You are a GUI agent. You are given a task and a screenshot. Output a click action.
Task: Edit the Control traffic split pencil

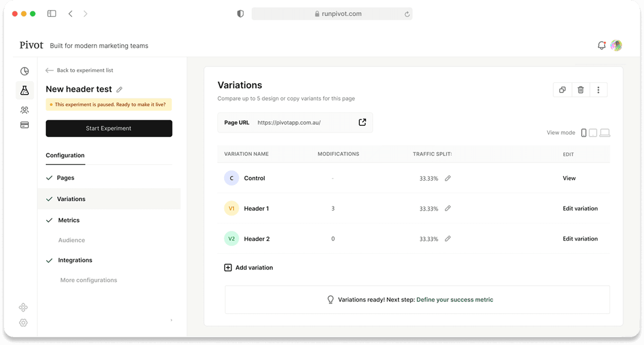point(448,178)
